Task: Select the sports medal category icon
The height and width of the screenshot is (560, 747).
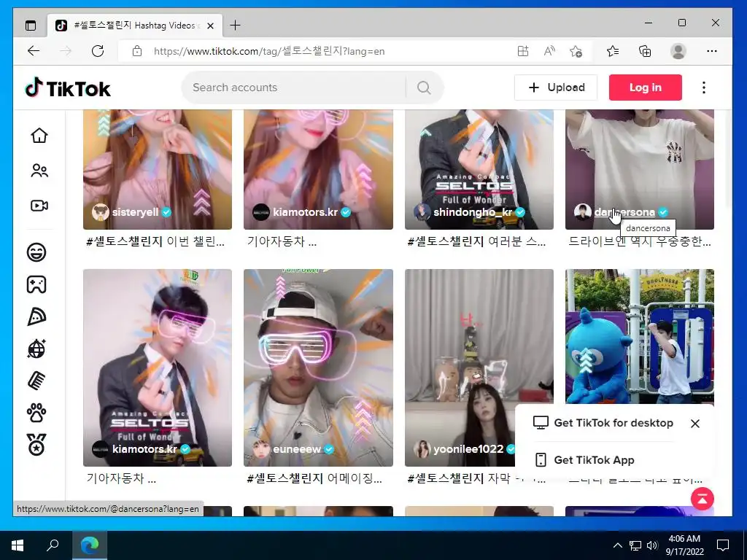Action: (x=36, y=445)
